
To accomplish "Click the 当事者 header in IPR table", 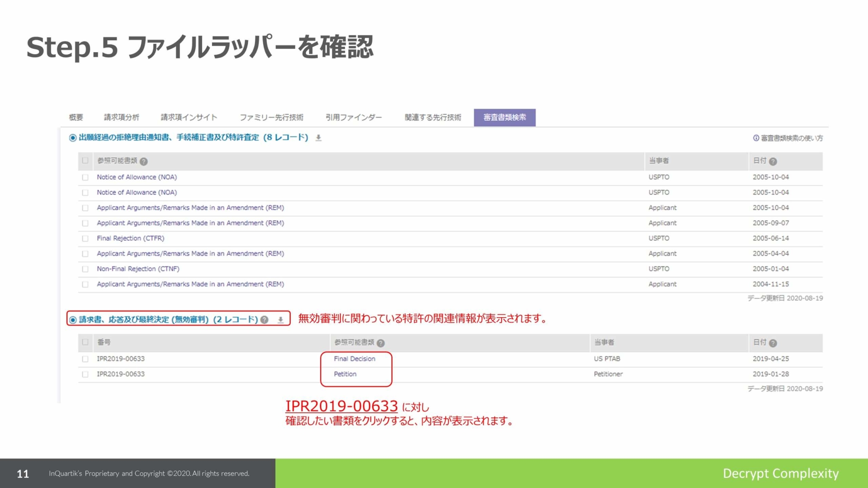I will 604,342.
